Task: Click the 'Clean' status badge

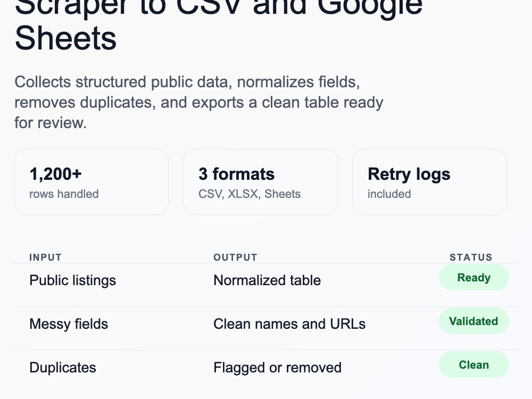Action: click(x=473, y=365)
